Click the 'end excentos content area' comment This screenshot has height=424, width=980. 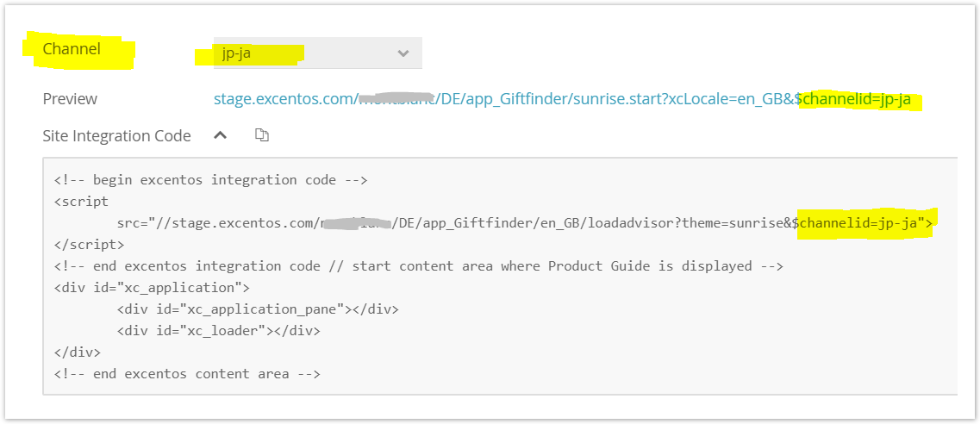point(187,374)
